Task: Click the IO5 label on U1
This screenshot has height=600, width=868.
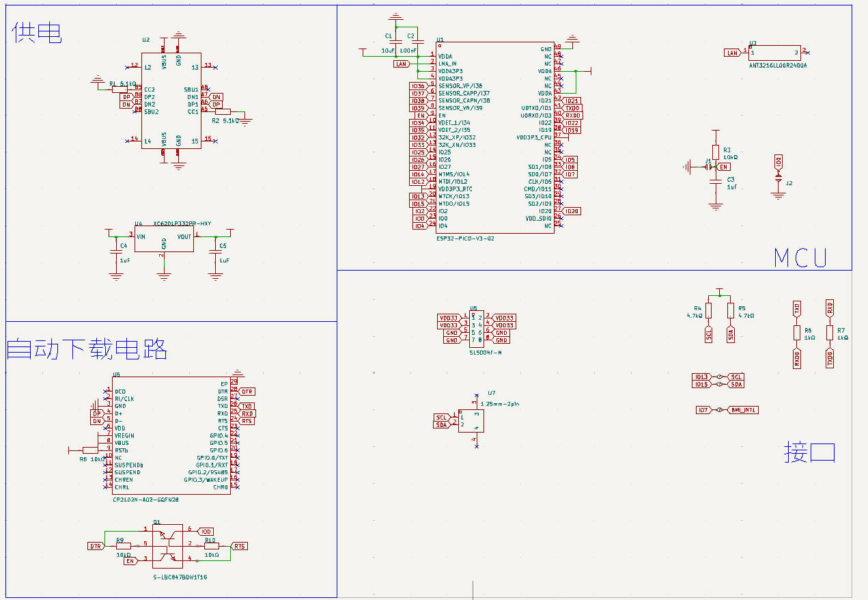Action: (570, 160)
